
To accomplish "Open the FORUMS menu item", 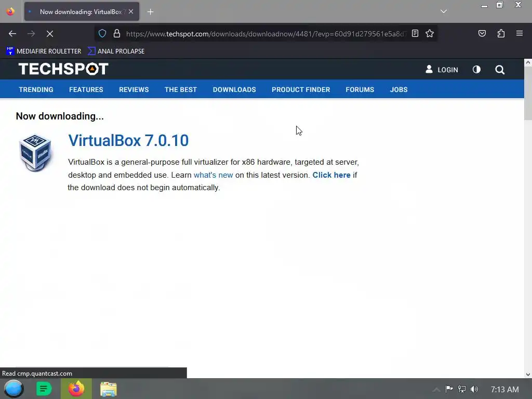I will pos(360,89).
